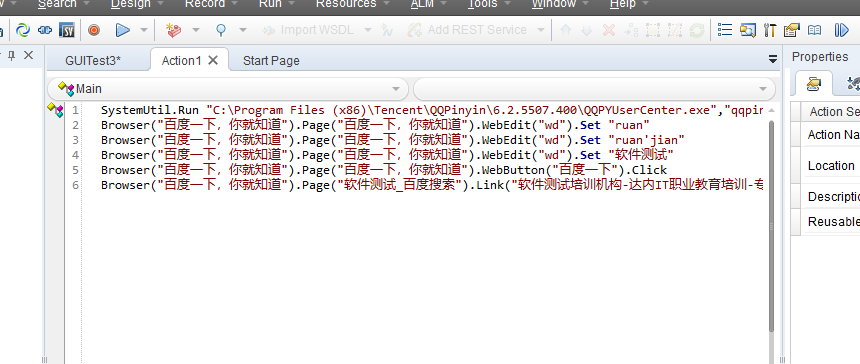Image resolution: width=860 pixels, height=364 pixels.
Task: Click code line 3 Set "ruan'jian"
Action: tap(393, 140)
